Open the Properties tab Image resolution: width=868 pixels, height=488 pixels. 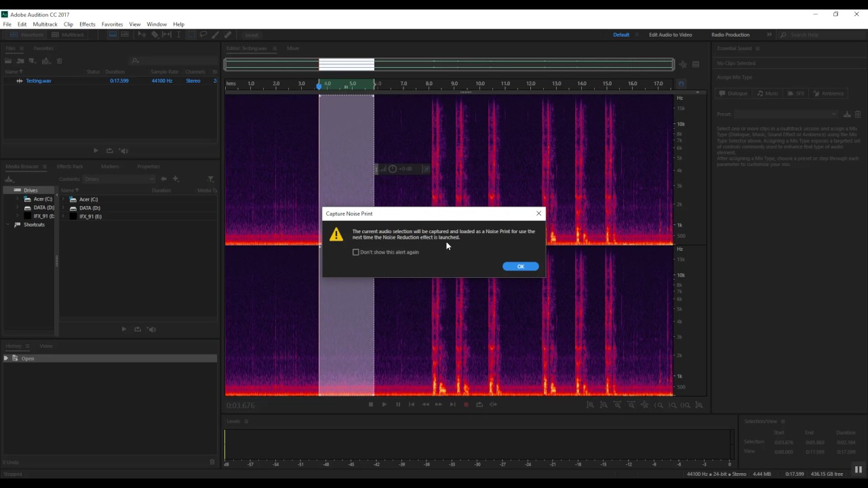149,166
